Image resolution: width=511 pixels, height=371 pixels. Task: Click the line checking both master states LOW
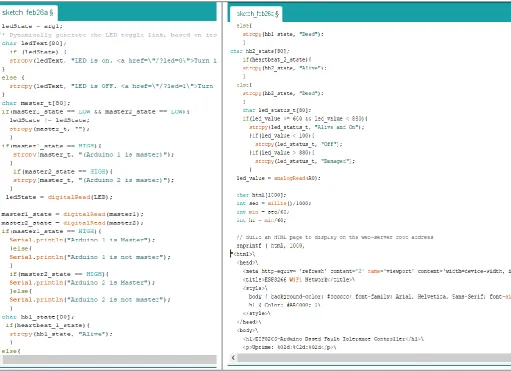[96, 112]
